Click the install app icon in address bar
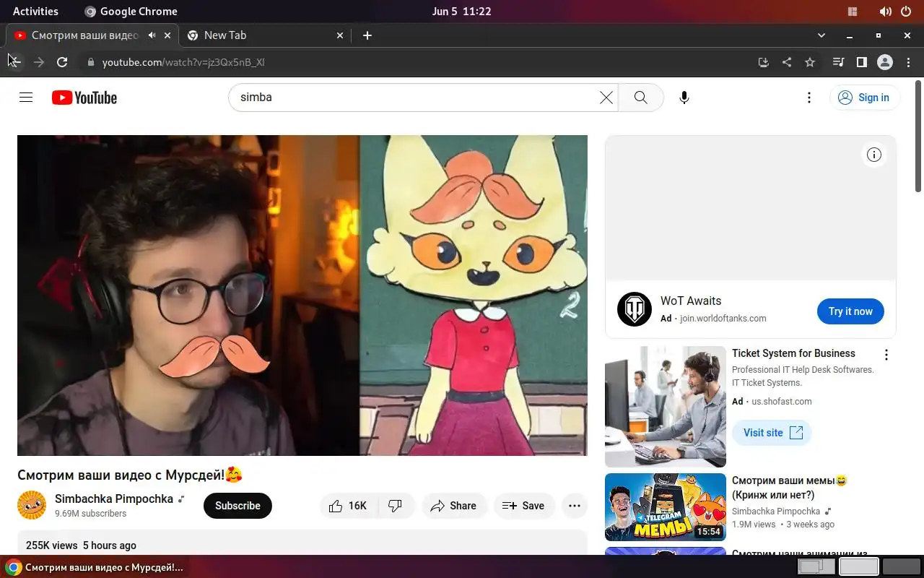This screenshot has height=578, width=924. pyautogui.click(x=764, y=62)
